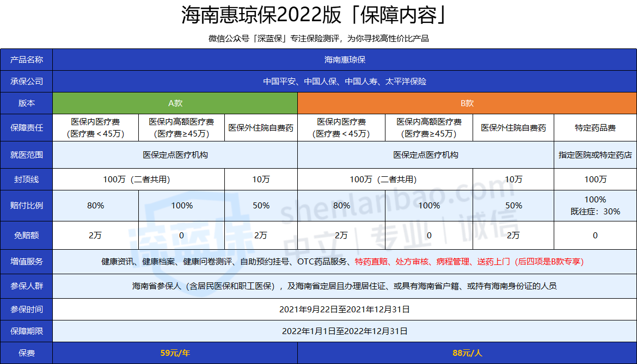Screen dimensions: 637x364
Task: Click the 版本 row header
Action: (x=27, y=103)
